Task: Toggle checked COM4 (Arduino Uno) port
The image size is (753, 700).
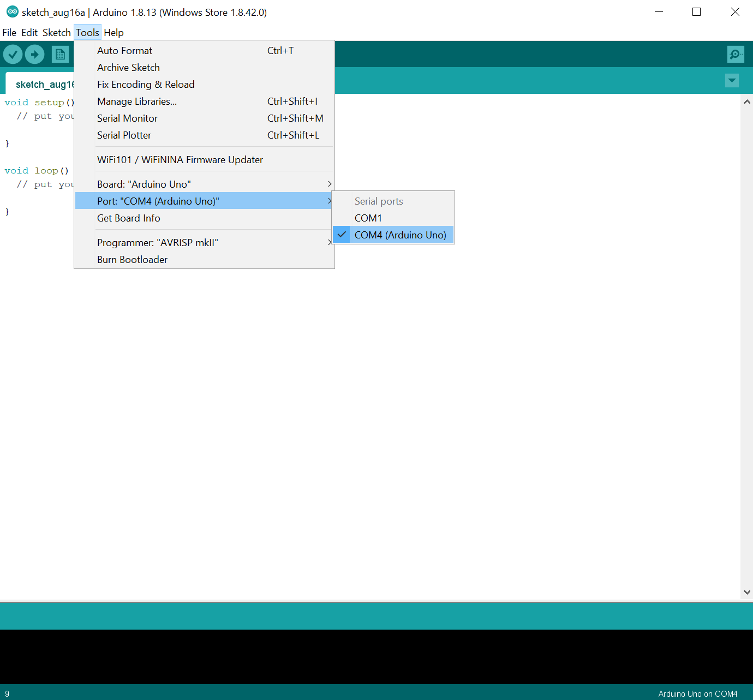Action: 393,235
